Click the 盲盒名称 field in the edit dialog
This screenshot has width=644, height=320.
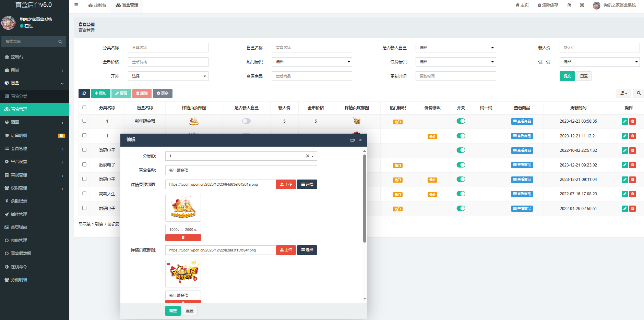(x=241, y=170)
